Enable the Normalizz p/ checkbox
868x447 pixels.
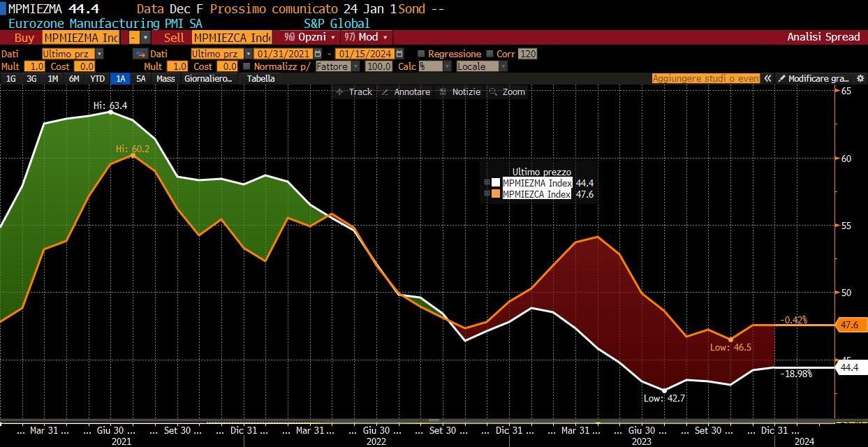[x=247, y=66]
